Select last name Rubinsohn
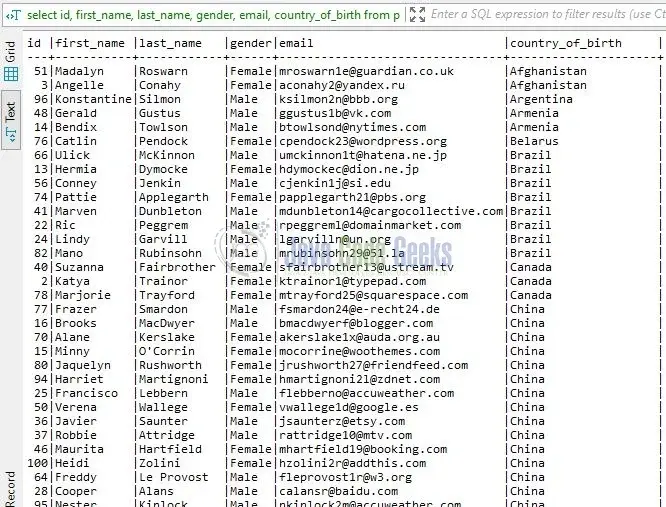Viewport: 666px width, 507px height. click(x=170, y=254)
